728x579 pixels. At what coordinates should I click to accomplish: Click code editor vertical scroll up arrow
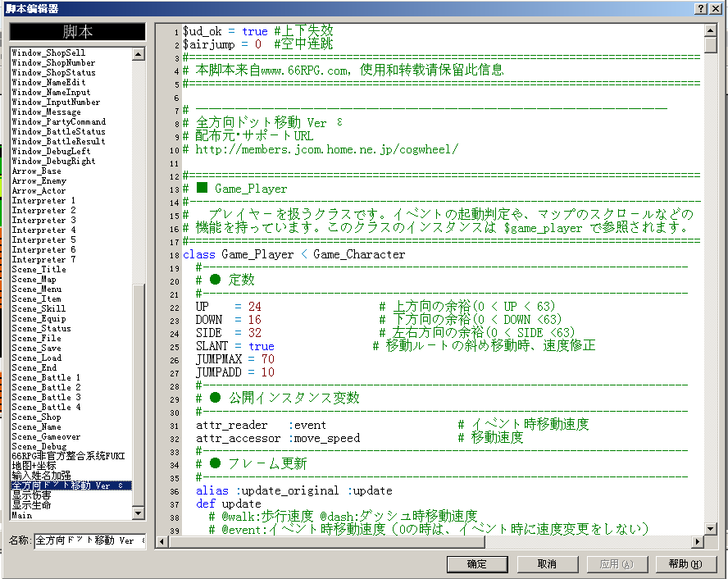pos(710,30)
